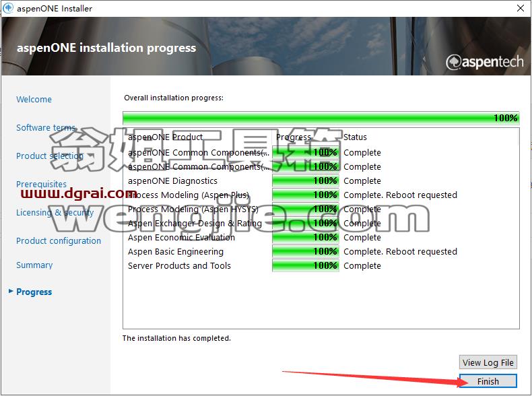Screen dimensions: 532x396
Task: Open the View Log File button
Action: (x=488, y=362)
